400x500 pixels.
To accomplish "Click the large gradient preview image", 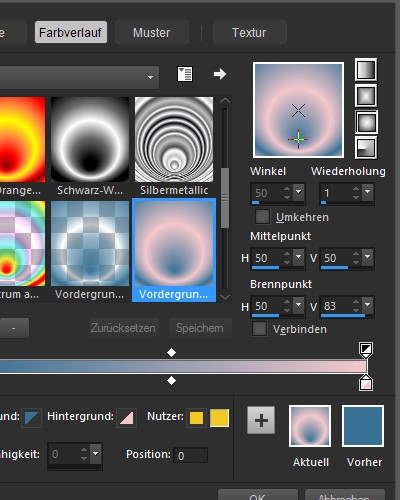I will [x=298, y=110].
